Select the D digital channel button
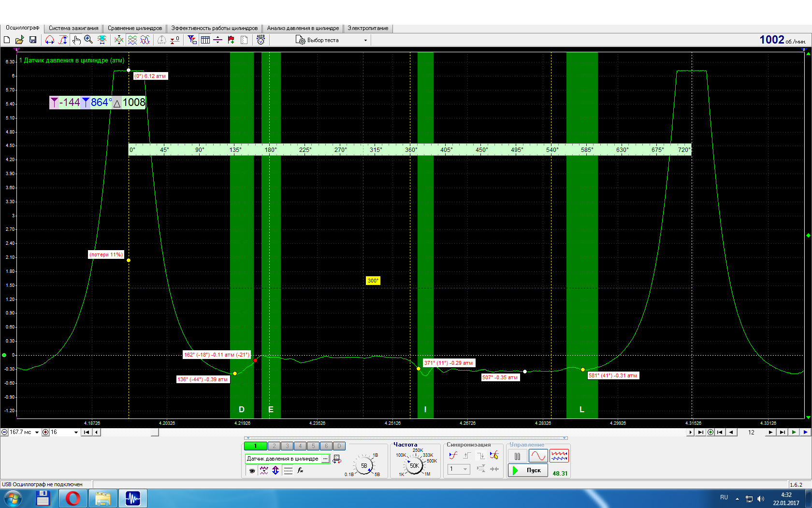Image resolution: width=812 pixels, height=508 pixels. coord(339,446)
